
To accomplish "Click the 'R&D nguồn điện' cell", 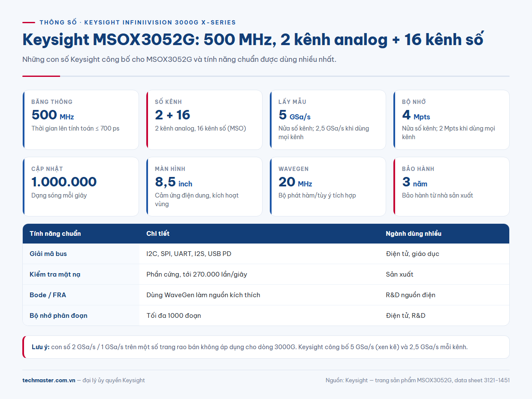I will tap(411, 295).
